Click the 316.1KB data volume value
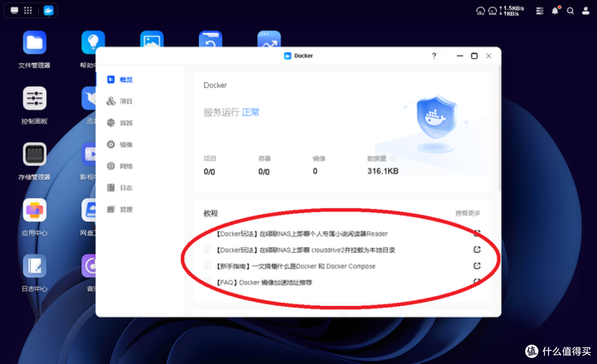The image size is (597, 364). [x=383, y=171]
